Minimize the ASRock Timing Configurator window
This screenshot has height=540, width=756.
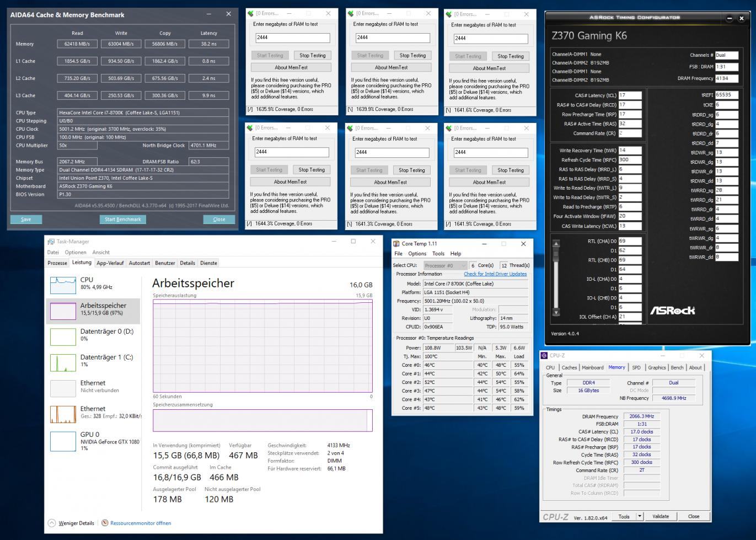(x=730, y=18)
